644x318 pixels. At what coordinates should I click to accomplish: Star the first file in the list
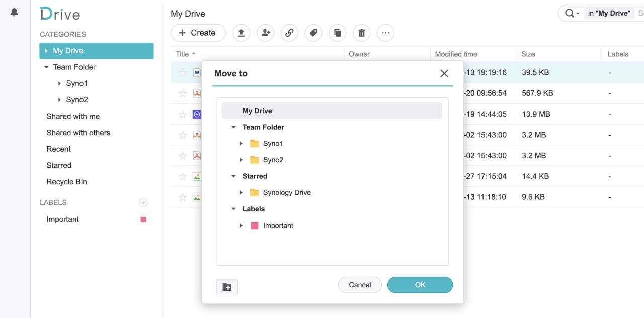[183, 73]
